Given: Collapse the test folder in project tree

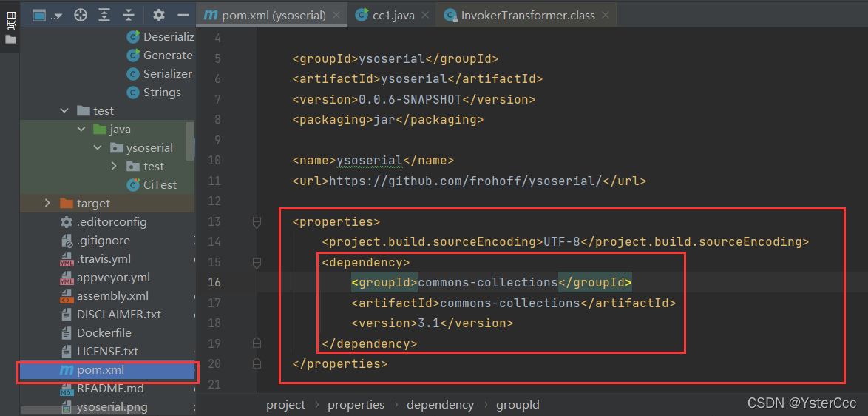Looking at the screenshot, I should point(65,111).
